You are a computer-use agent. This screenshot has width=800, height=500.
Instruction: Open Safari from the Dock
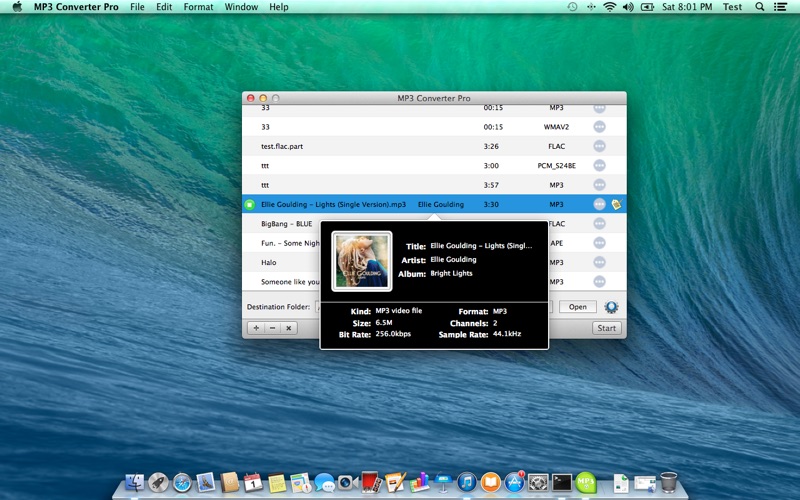click(x=182, y=482)
